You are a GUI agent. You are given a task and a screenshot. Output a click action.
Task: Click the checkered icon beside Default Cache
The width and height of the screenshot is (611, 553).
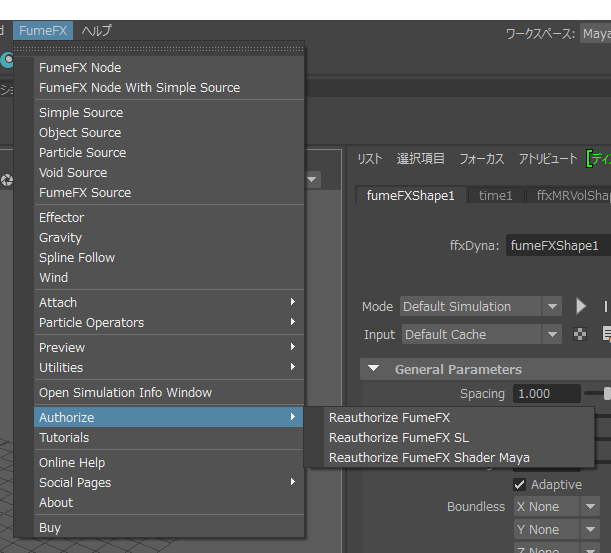580,334
